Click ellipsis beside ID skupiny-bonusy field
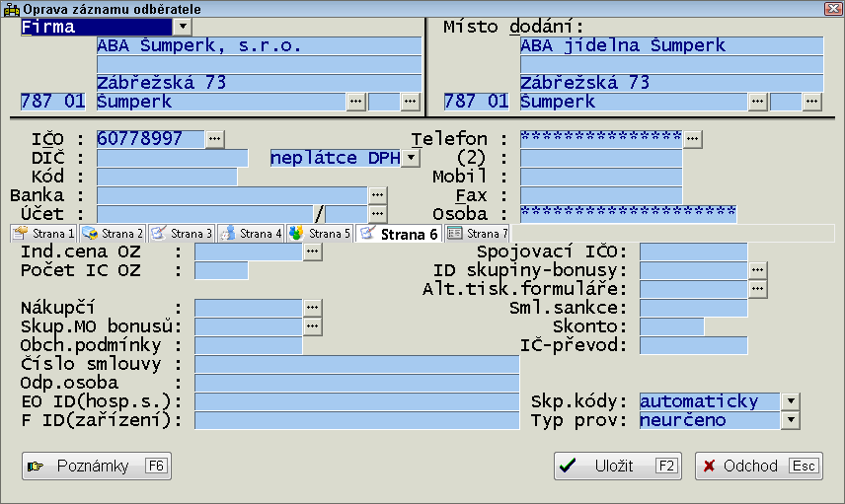The image size is (845, 504). 757,270
